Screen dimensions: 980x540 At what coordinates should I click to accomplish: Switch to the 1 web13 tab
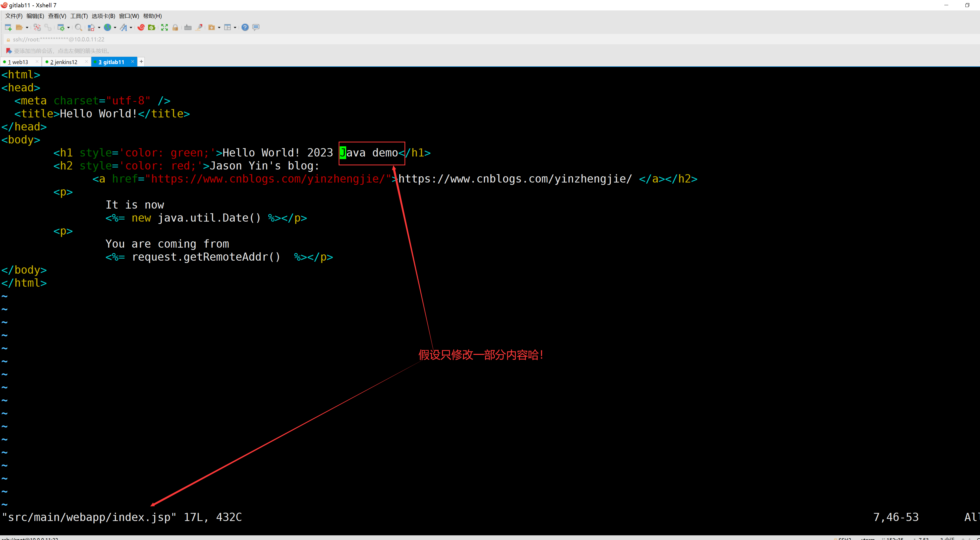(18, 62)
